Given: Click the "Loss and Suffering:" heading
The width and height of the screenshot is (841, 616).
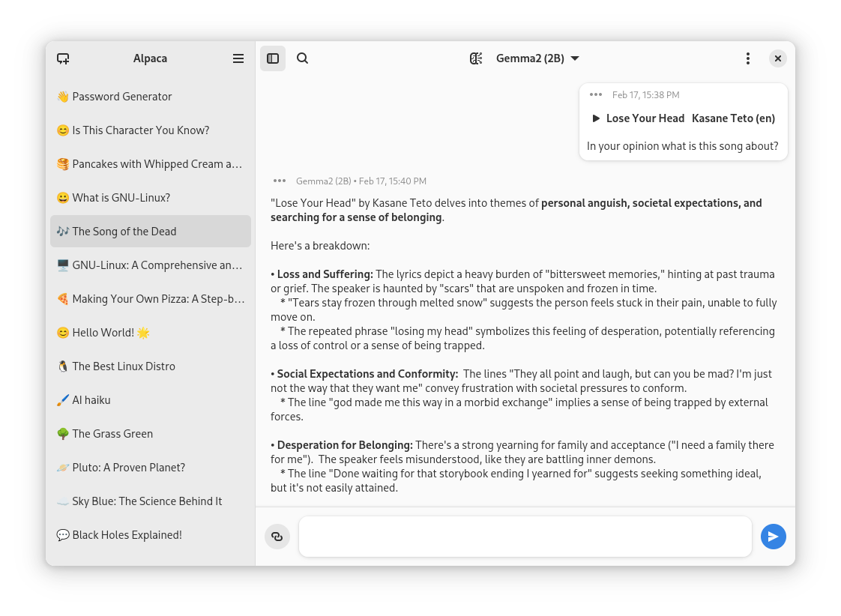Looking at the screenshot, I should (325, 274).
